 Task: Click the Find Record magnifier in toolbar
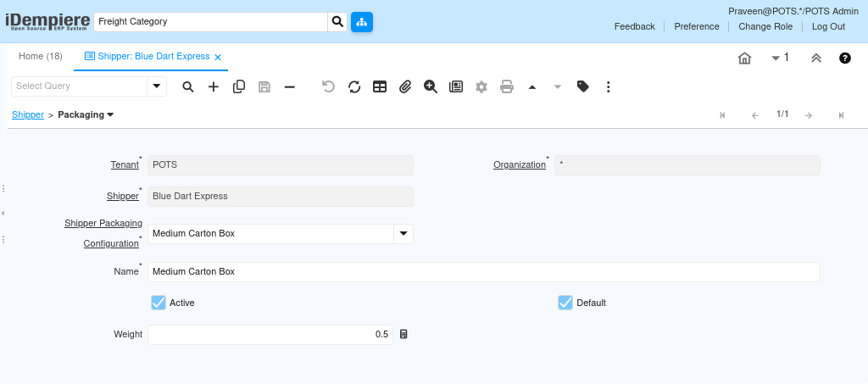188,86
